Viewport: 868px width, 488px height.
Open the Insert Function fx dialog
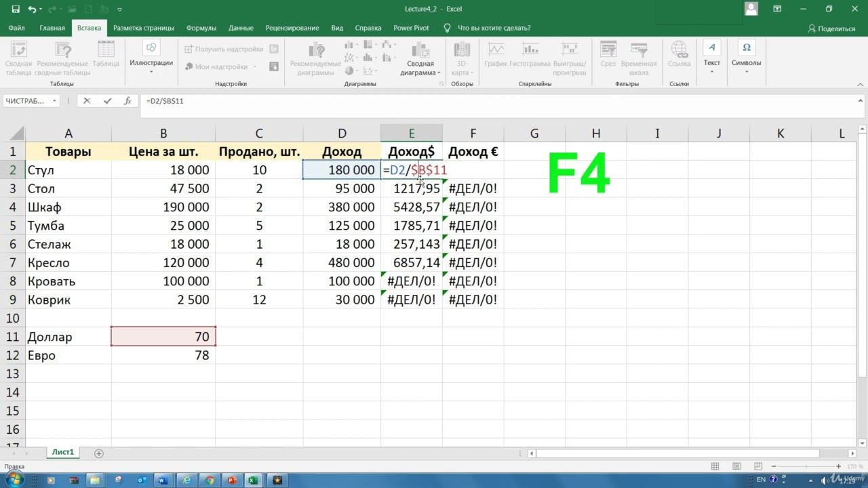127,101
